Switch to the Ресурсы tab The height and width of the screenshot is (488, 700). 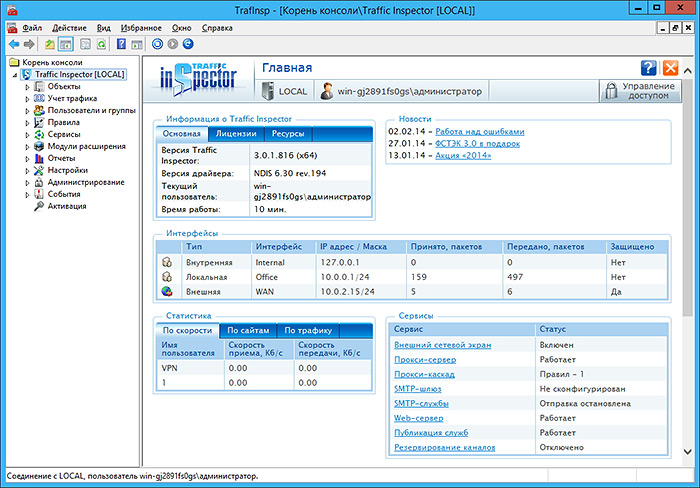pos(288,133)
